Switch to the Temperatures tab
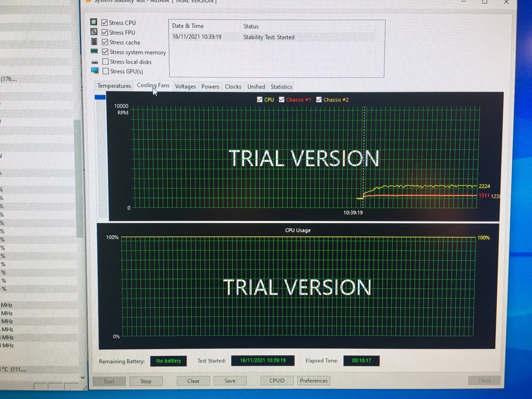 (x=114, y=86)
